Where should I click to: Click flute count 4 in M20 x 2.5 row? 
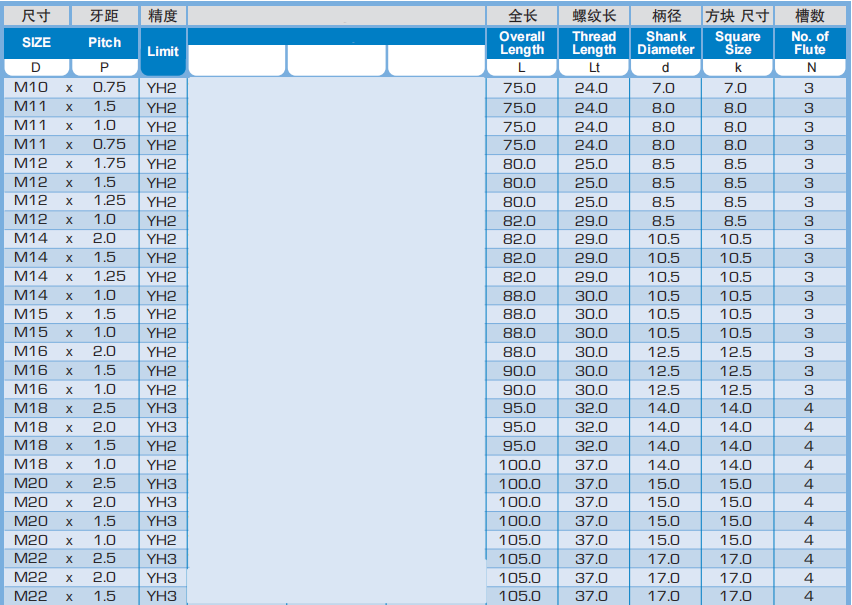(x=808, y=483)
